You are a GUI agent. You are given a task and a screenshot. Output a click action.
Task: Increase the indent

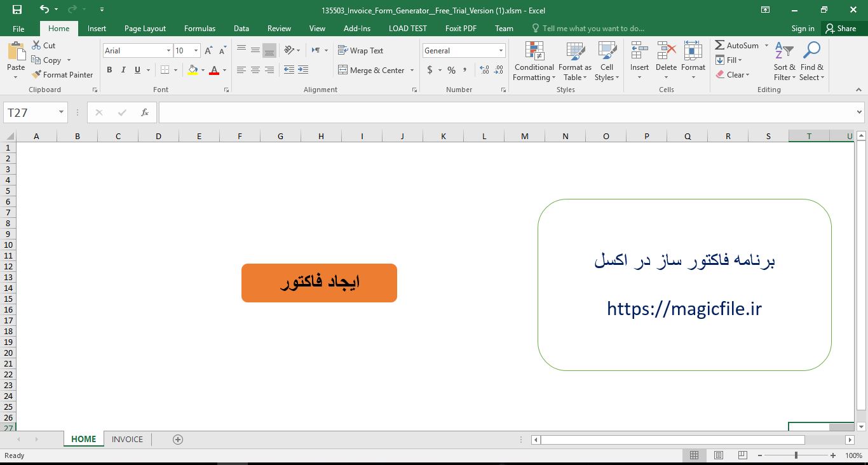[303, 70]
